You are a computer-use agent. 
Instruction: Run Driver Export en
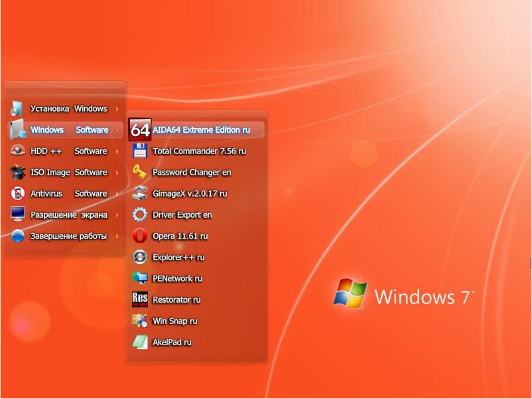[196, 214]
